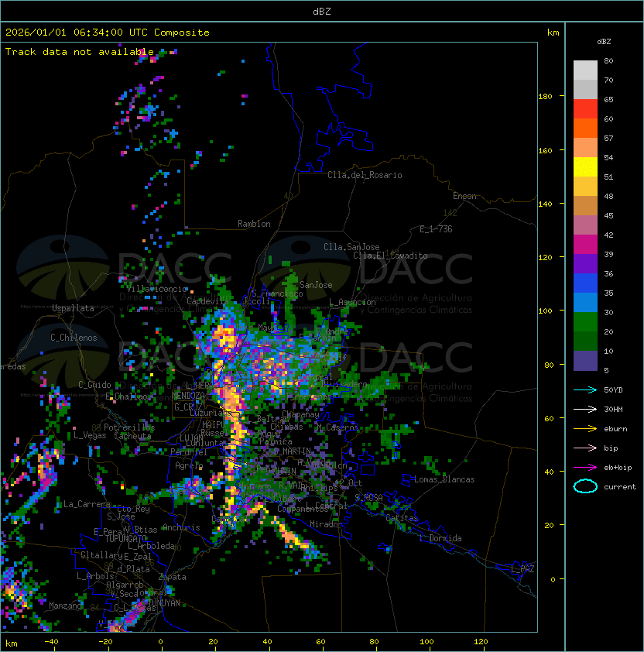Viewport: 644px width, 652px height.
Task: Click the C_Guido label
Action: click(94, 385)
